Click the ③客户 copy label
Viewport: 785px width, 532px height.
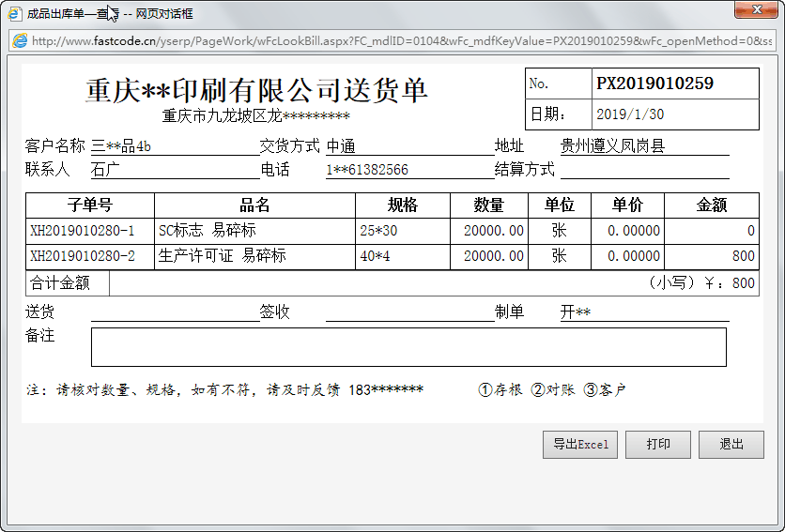606,390
